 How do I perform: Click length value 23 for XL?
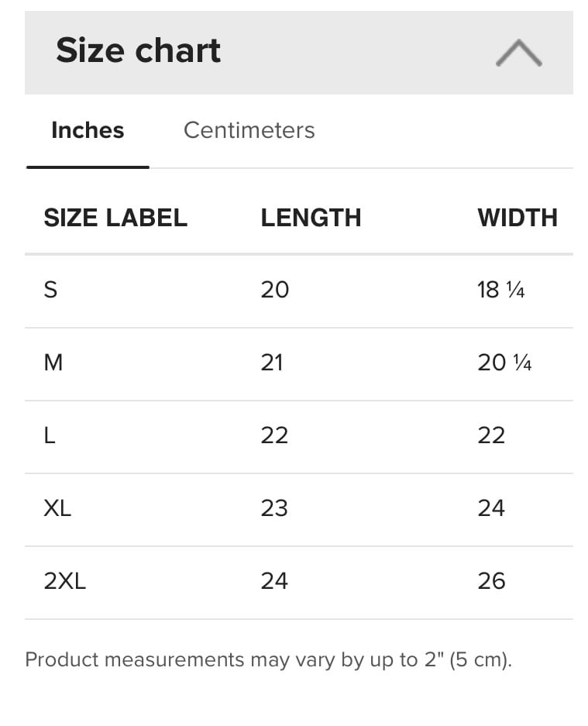coord(274,508)
